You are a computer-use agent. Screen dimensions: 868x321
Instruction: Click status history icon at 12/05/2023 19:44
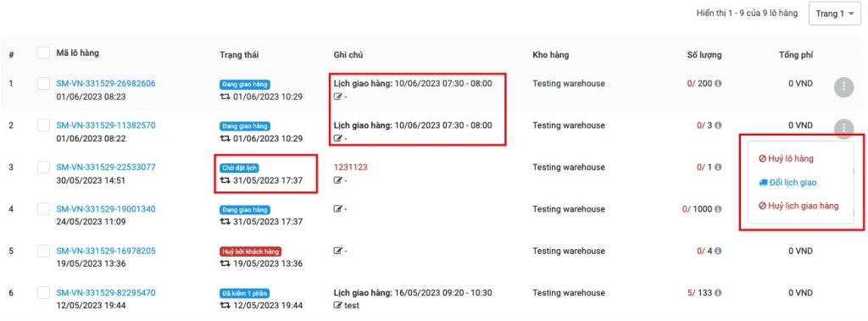[225, 306]
